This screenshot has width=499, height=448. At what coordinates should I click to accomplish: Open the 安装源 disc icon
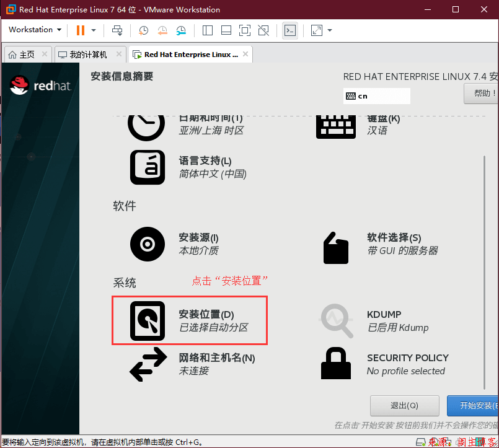point(148,244)
